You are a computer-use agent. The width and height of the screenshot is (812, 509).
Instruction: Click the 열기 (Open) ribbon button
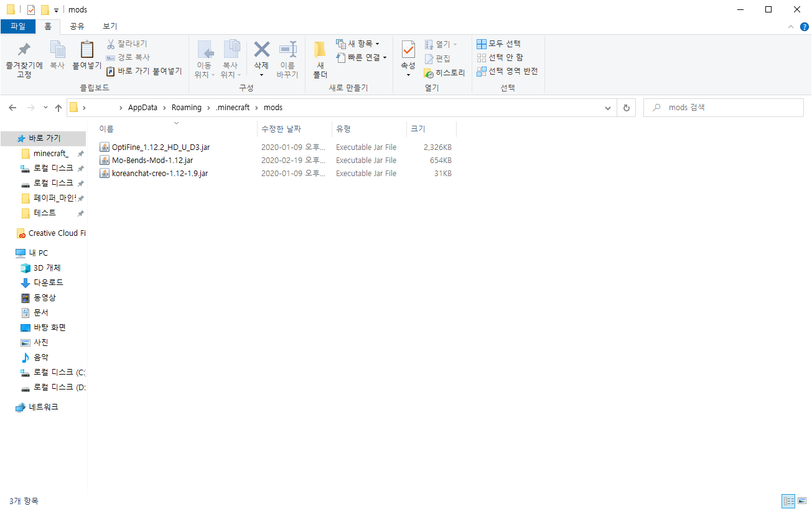(441, 44)
